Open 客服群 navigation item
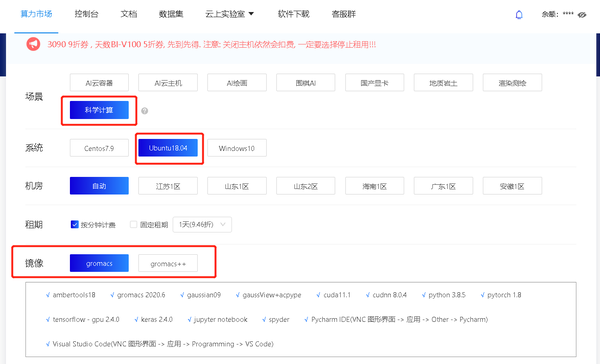Viewport: 600px width, 364px height. [x=344, y=14]
